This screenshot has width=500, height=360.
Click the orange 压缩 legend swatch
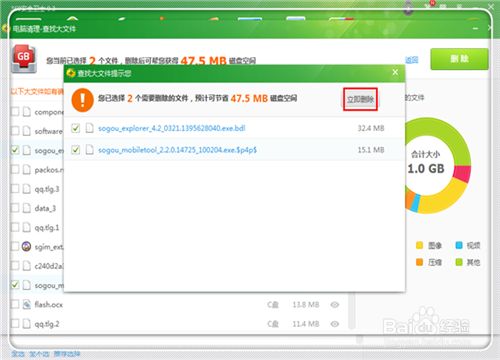tap(419, 262)
